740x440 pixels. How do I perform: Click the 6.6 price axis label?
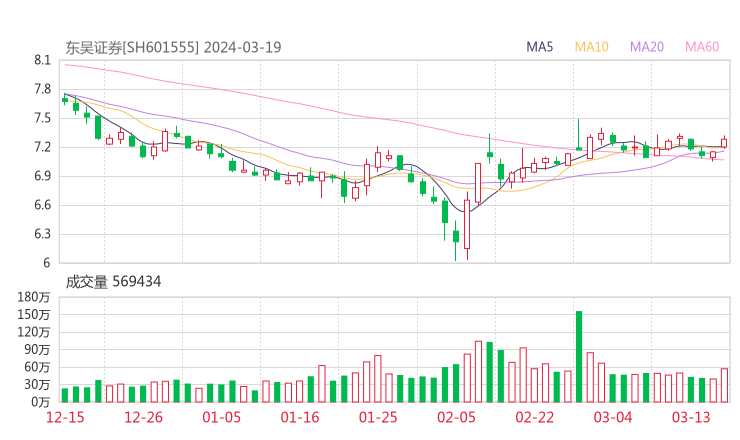click(42, 205)
